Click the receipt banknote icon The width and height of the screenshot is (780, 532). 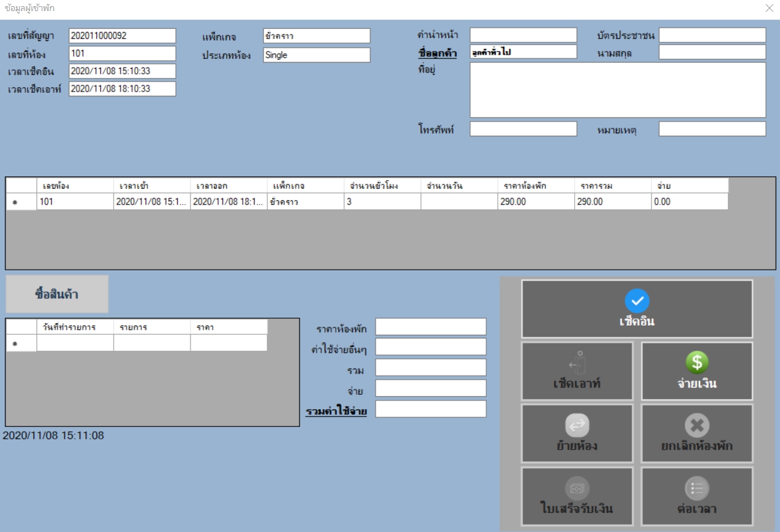click(x=577, y=488)
